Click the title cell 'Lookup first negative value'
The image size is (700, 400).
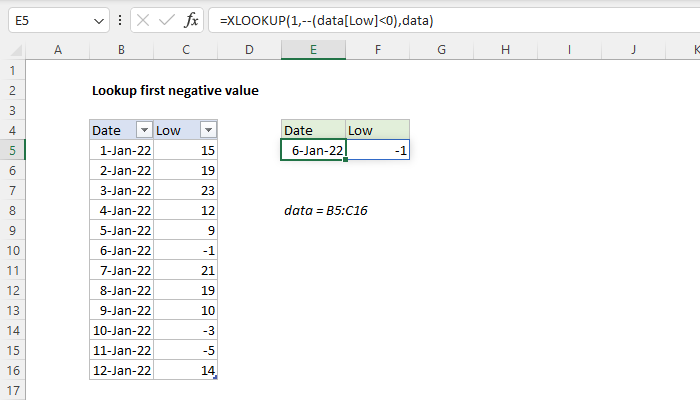pos(175,90)
